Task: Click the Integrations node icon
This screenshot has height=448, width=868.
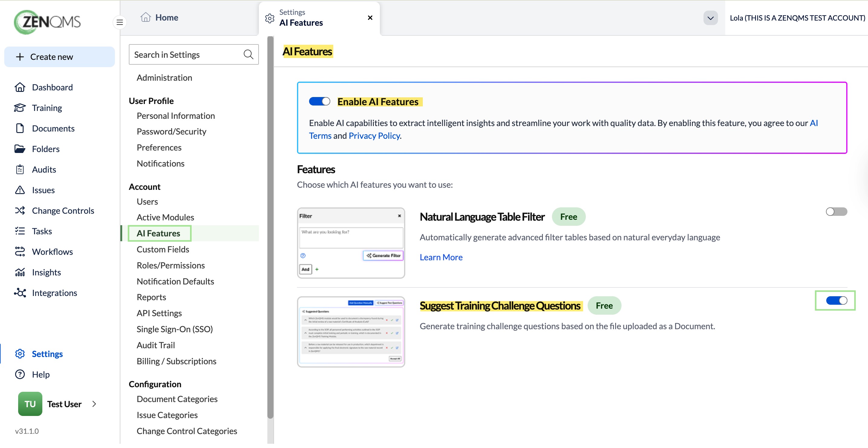Action: [20, 293]
